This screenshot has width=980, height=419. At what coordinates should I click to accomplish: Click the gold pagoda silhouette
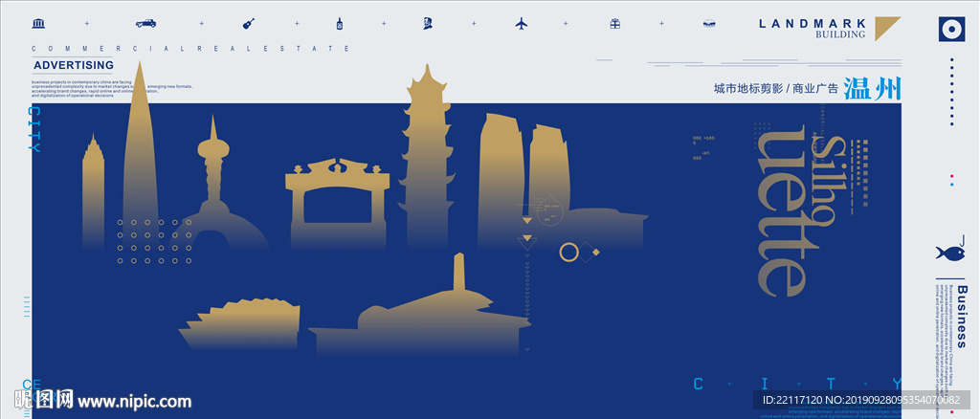tap(426, 156)
